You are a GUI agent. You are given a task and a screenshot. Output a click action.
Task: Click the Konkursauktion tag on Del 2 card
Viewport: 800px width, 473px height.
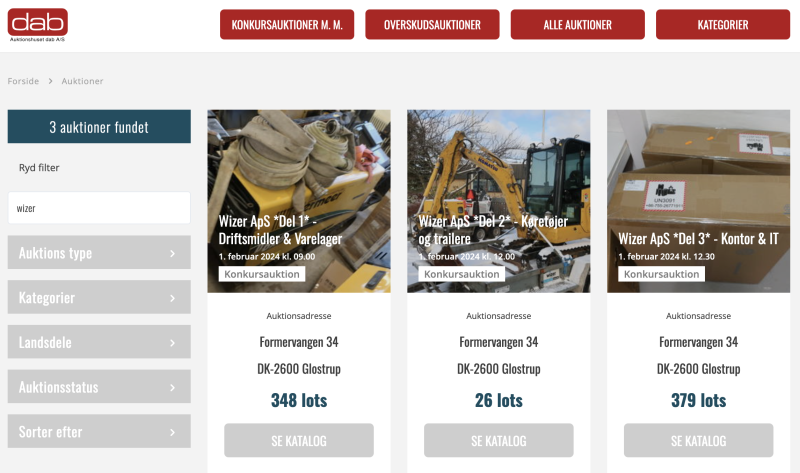pyautogui.click(x=462, y=274)
